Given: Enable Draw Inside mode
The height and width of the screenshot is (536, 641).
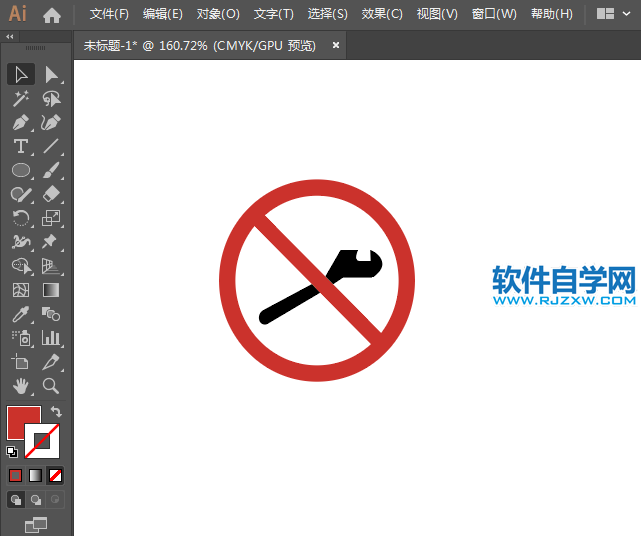Looking at the screenshot, I should pos(55,500).
